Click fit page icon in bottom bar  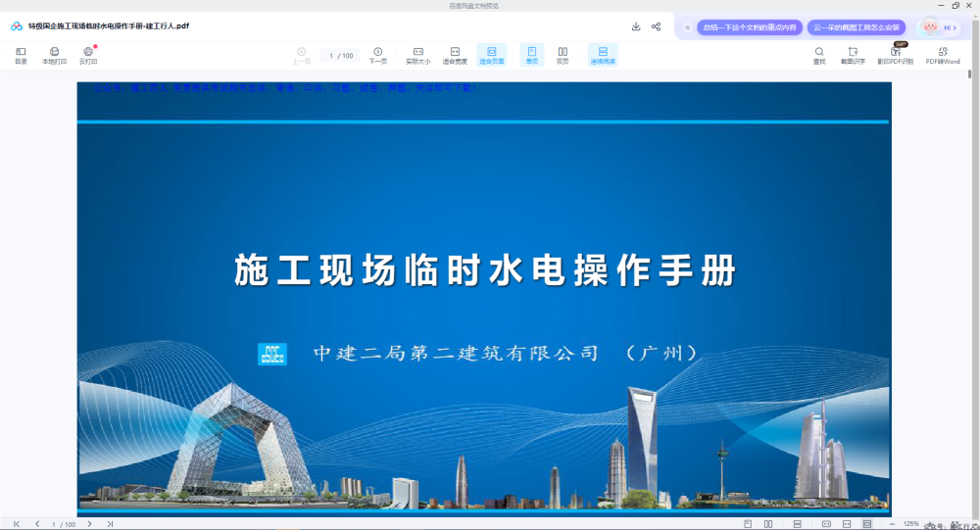pos(867,524)
